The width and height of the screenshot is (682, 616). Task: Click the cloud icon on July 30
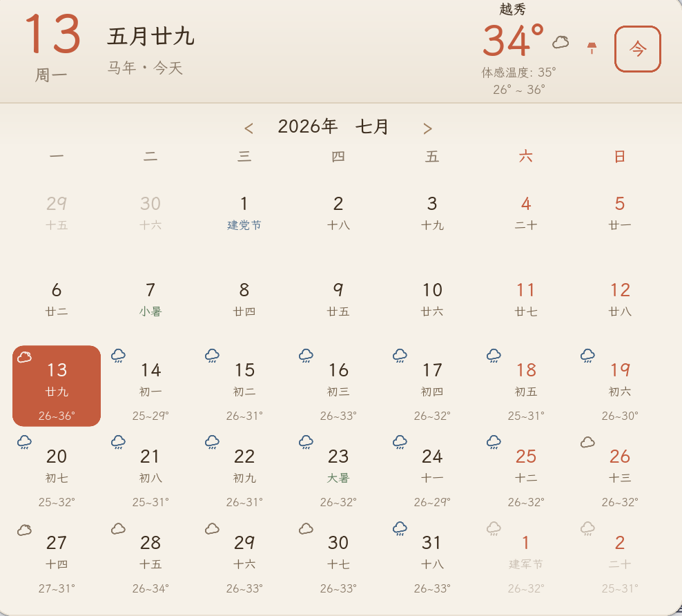[x=306, y=528]
